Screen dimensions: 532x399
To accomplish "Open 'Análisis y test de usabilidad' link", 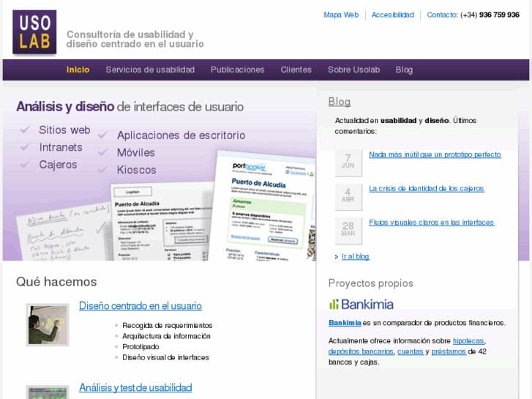I will (x=135, y=388).
